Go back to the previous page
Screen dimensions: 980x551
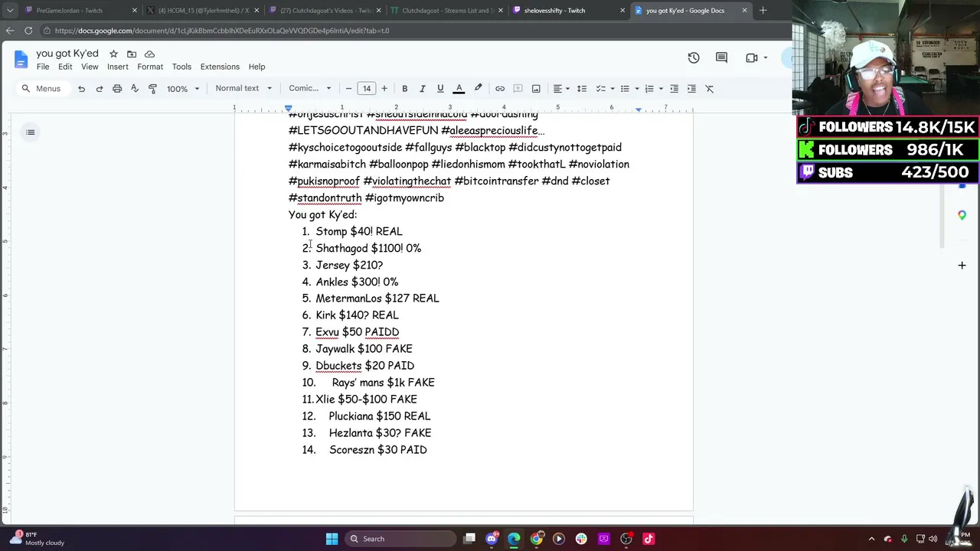[x=10, y=31]
